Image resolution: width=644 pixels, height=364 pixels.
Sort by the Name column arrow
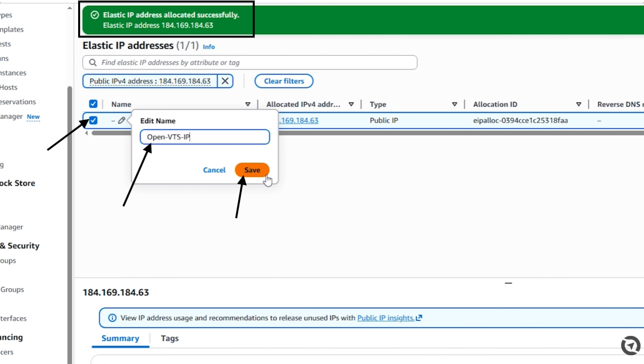click(x=248, y=104)
